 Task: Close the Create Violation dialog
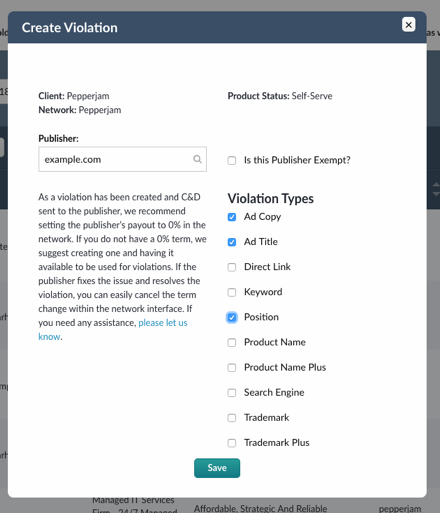(408, 25)
